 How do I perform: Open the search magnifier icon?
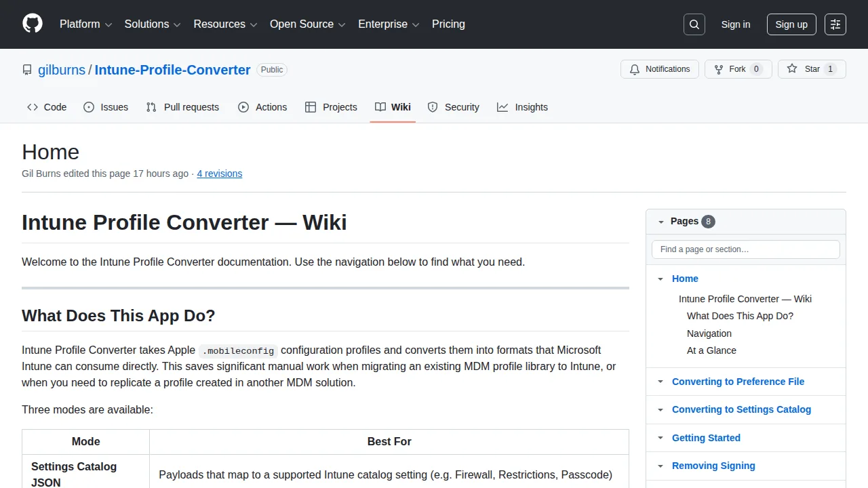694,24
